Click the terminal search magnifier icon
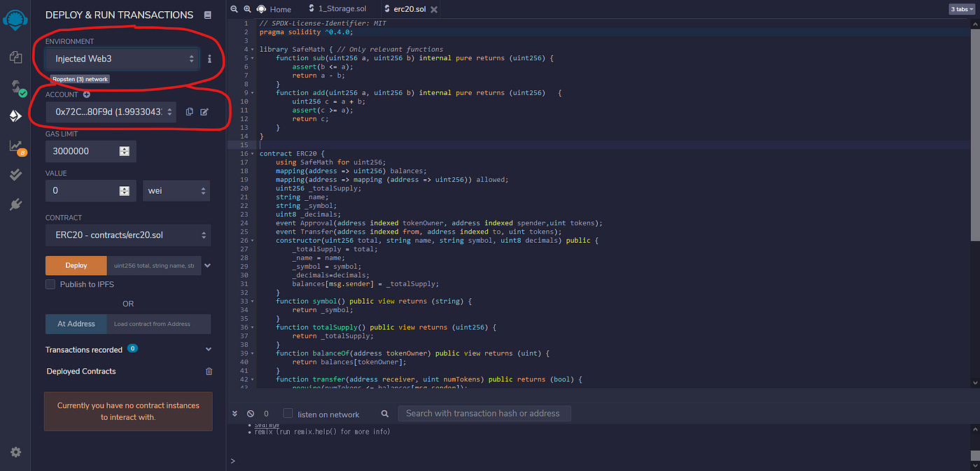Viewport: 980px width, 471px height. [385, 414]
